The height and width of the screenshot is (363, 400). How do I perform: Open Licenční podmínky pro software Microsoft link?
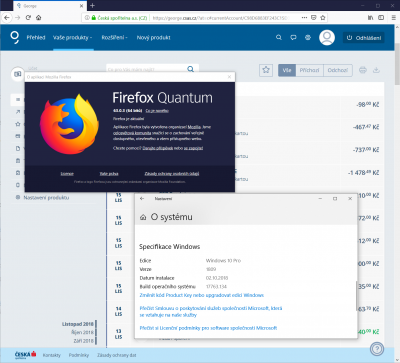pyautogui.click(x=208, y=328)
